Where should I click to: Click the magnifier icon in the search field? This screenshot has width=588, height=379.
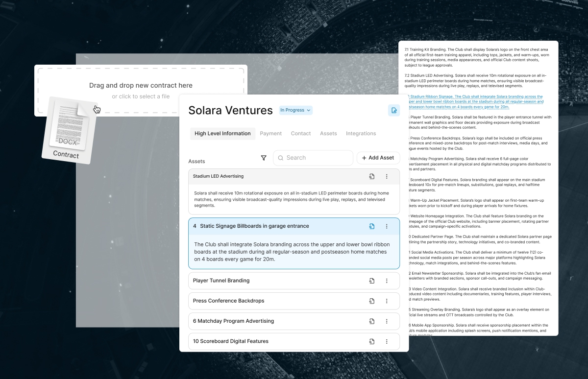point(281,158)
